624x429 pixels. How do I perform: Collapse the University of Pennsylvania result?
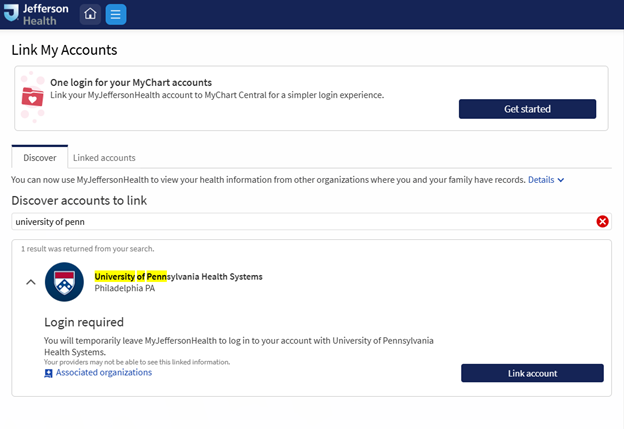[x=31, y=282]
